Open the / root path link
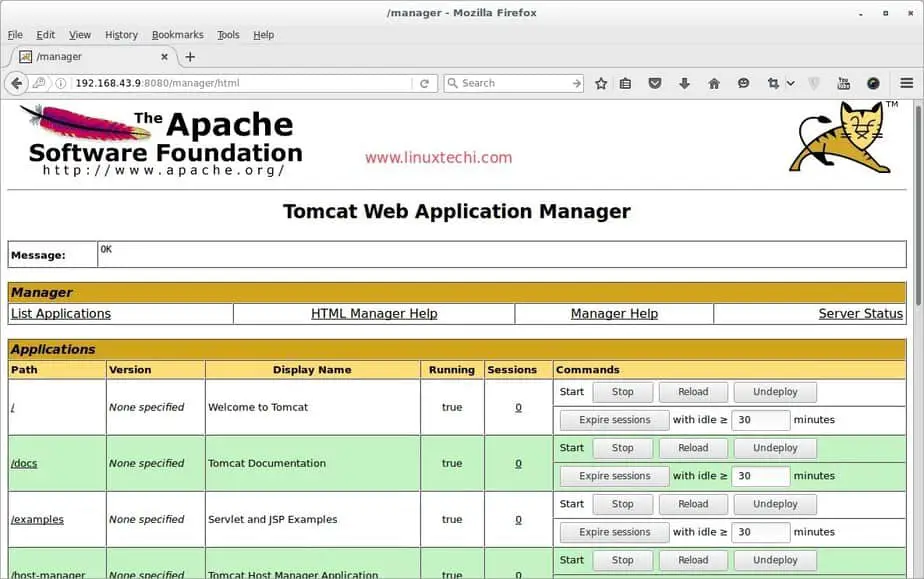Screen dimensions: 924x579 tap(13, 407)
